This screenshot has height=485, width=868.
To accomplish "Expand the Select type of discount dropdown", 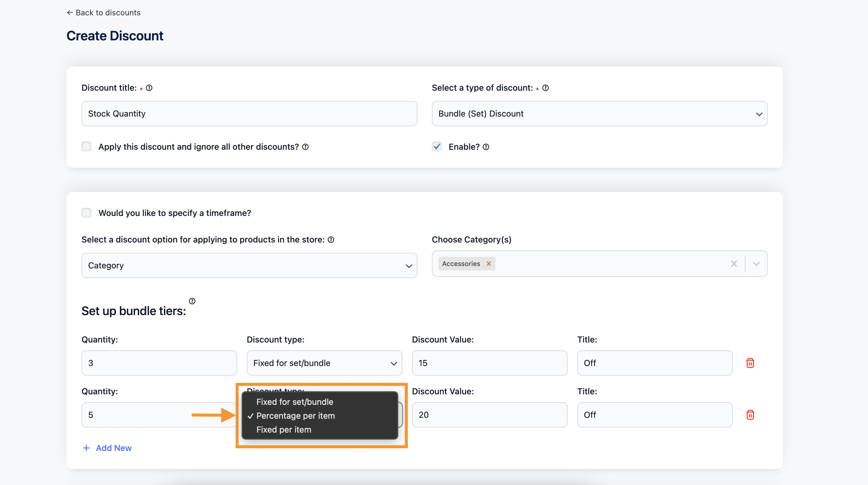I will coord(600,113).
